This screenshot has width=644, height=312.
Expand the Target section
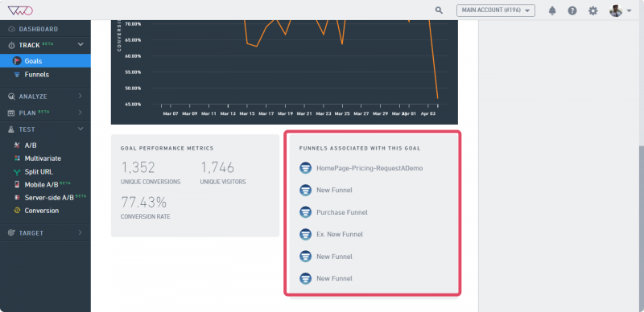(45, 232)
